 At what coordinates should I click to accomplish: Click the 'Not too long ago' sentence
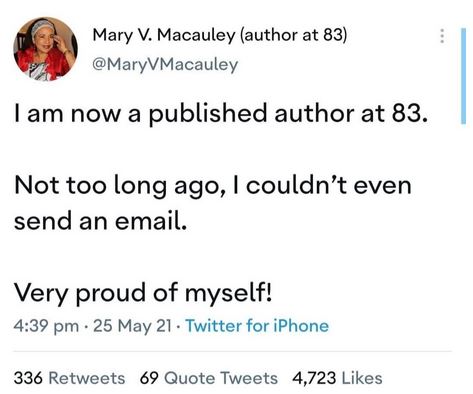pos(213,203)
